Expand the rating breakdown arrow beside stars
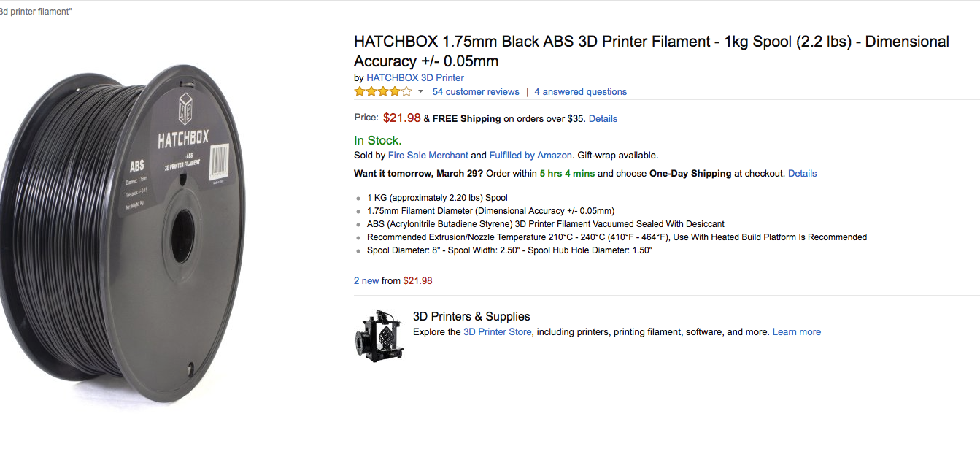Viewport: 980px width, 449px height. [420, 92]
